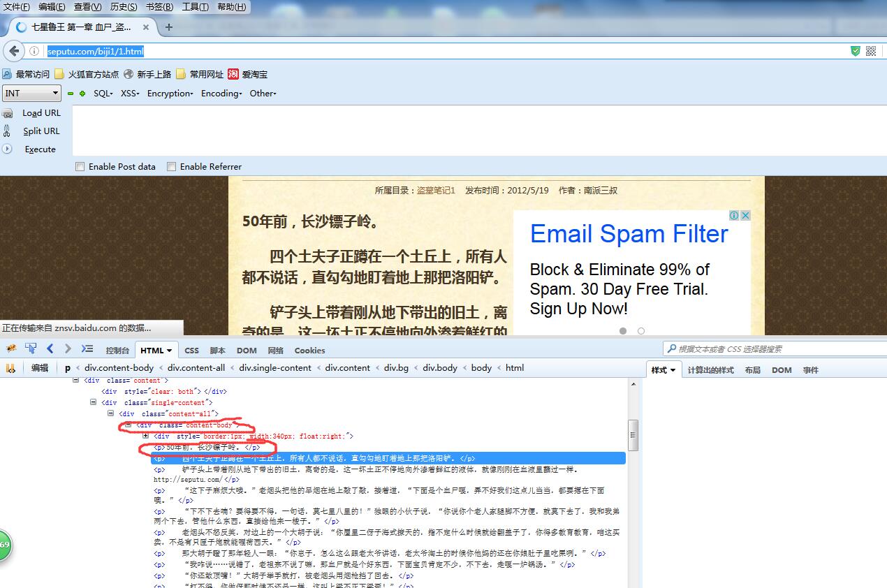Screen dimensions: 887x588
Task: Toggle the Firebug command line icon
Action: click(x=87, y=348)
